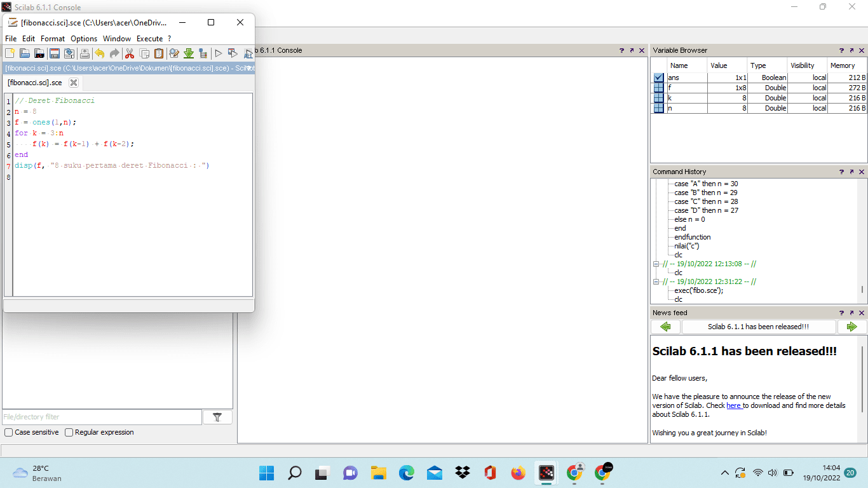Click the Open file icon in SciNotes
The image size is (868, 488).
coord(25,53)
